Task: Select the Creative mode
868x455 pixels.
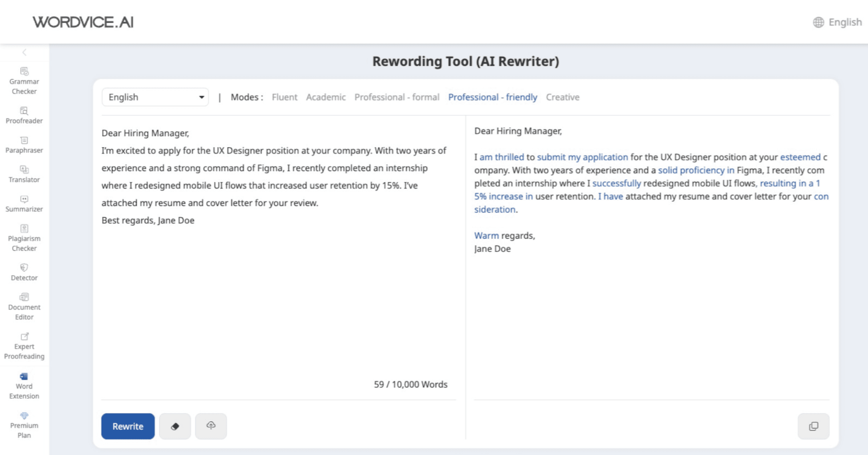Action: point(562,97)
